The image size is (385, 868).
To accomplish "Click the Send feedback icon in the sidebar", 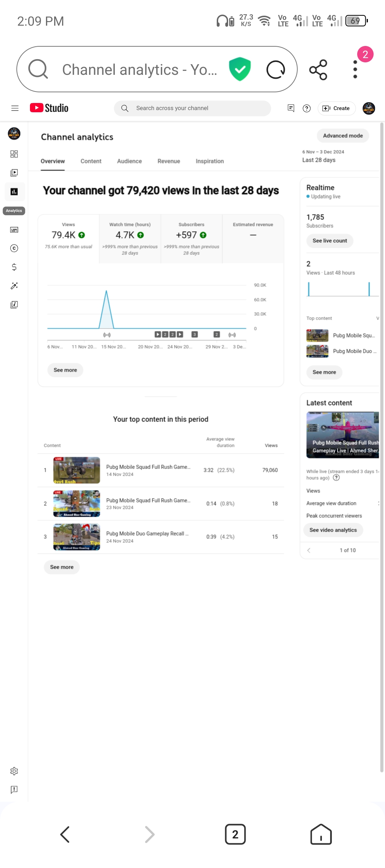I will pos(14,790).
